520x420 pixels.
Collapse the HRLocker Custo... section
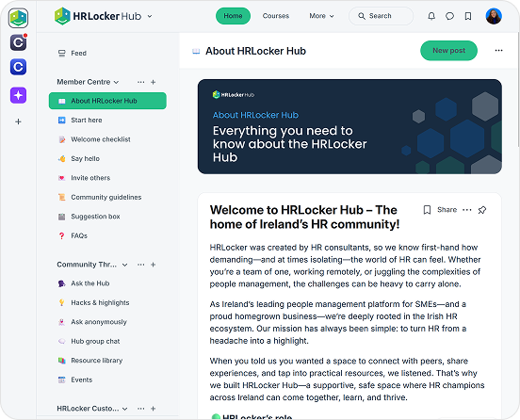coord(125,409)
